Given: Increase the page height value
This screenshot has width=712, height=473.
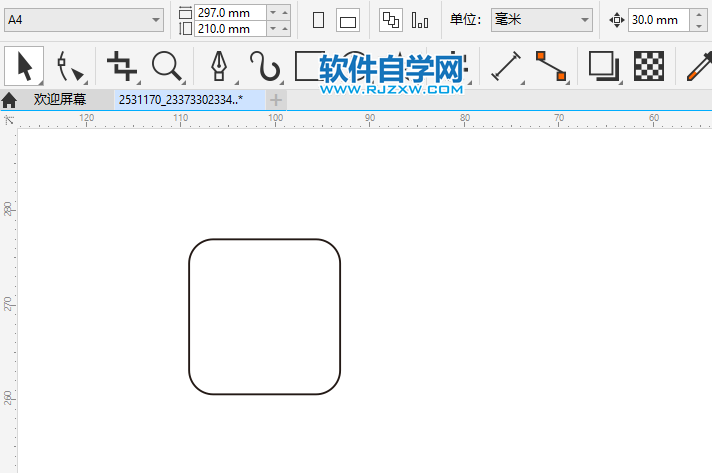Looking at the screenshot, I should 285,29.
